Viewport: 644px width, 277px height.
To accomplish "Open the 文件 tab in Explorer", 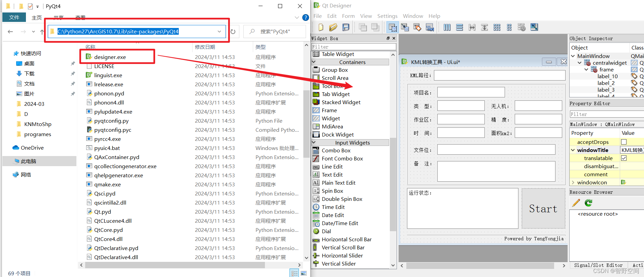I will point(14,17).
